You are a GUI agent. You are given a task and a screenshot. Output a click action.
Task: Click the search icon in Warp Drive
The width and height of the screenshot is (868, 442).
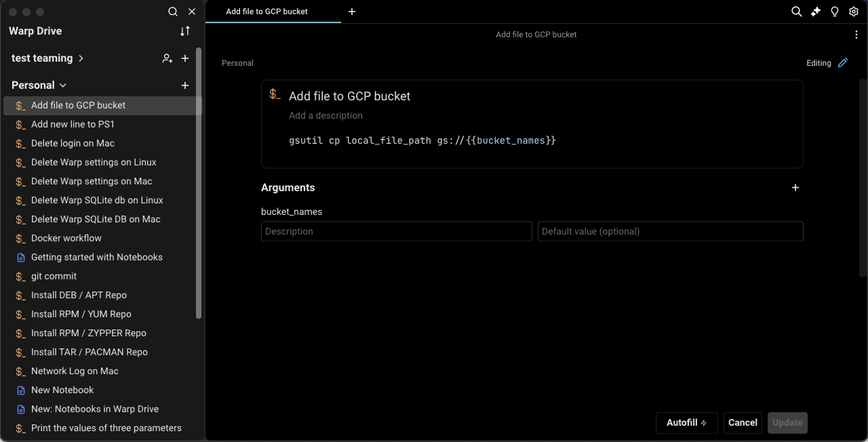pyautogui.click(x=173, y=12)
